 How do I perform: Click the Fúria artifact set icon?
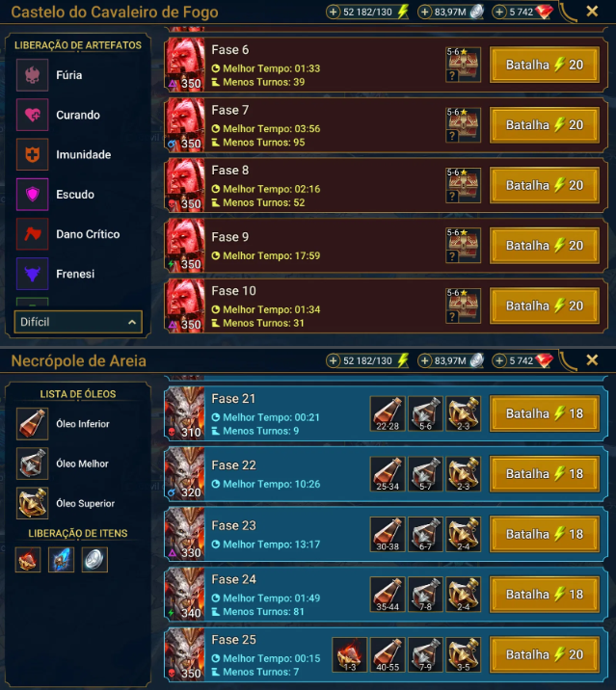(x=32, y=75)
